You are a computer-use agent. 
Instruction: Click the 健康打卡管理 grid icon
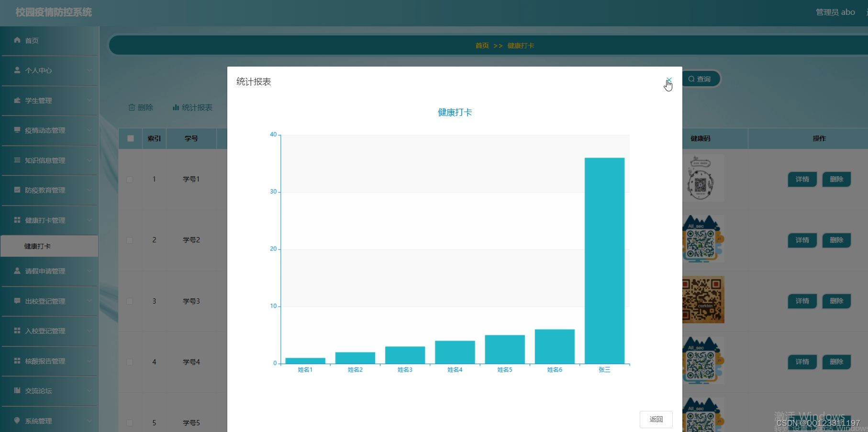pos(17,220)
